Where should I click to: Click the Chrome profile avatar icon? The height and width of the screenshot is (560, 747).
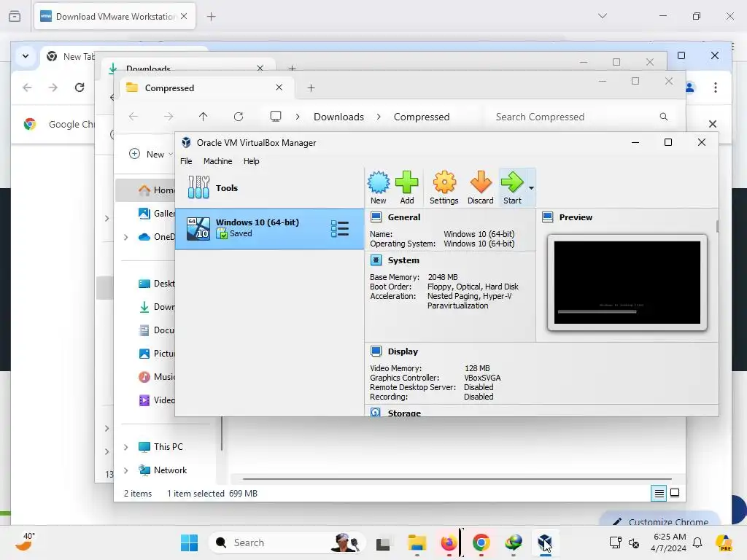(689, 87)
